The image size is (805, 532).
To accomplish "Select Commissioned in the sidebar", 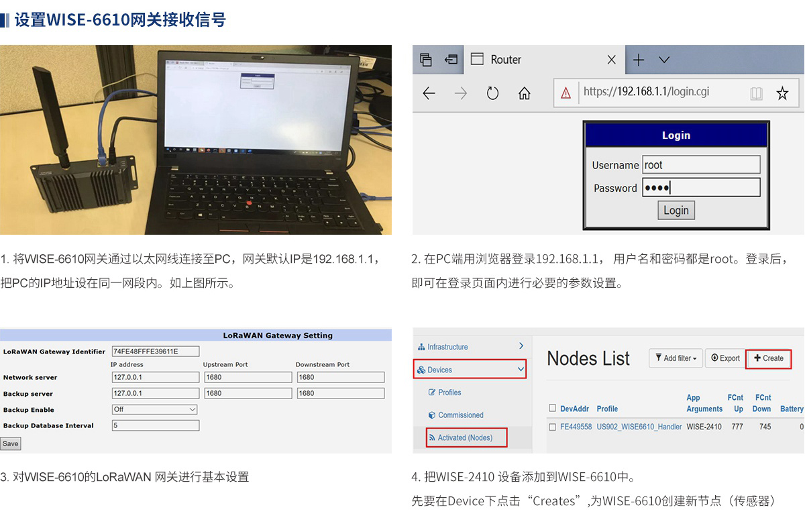I will pyautogui.click(x=461, y=415).
